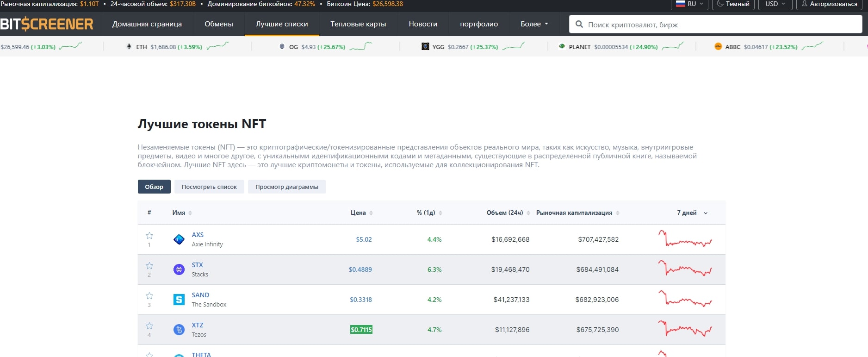868x357 pixels.
Task: Click the ETH icon in ticker
Action: pyautogui.click(x=129, y=47)
